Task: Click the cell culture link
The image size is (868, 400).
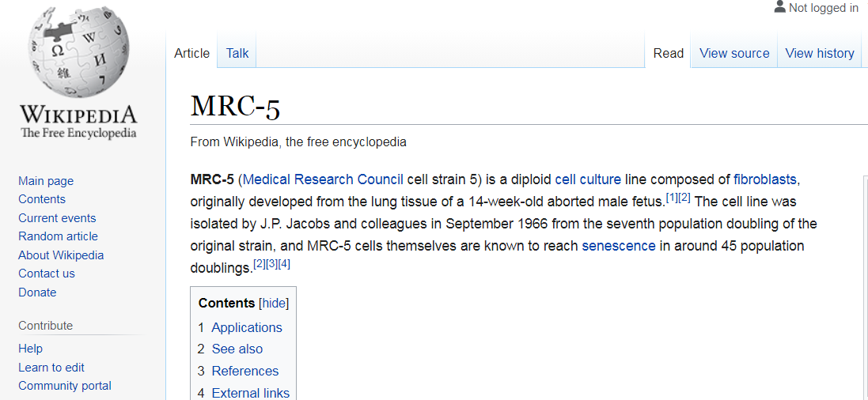Action: [x=588, y=179]
